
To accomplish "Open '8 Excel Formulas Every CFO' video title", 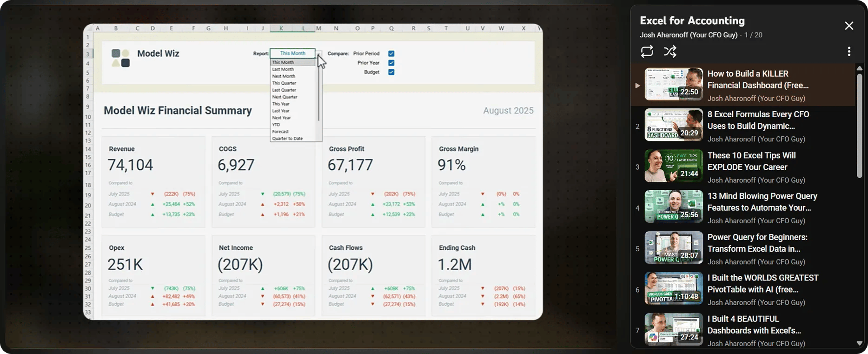I will coord(758,120).
